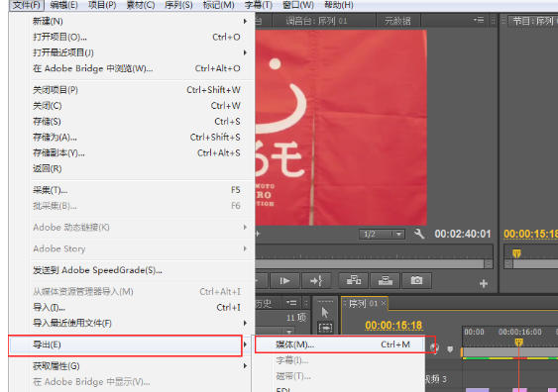Open the 帮助(H) menu
558x392 pixels.
click(339, 5)
